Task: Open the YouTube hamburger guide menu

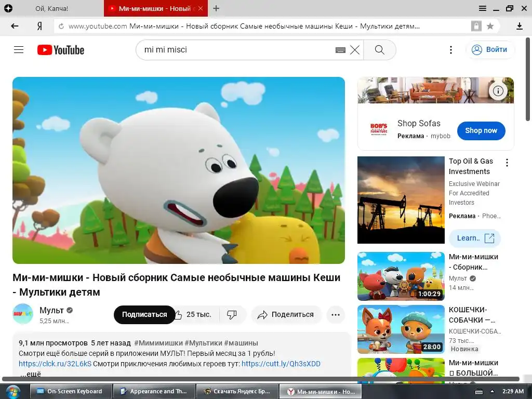Action: pos(19,50)
